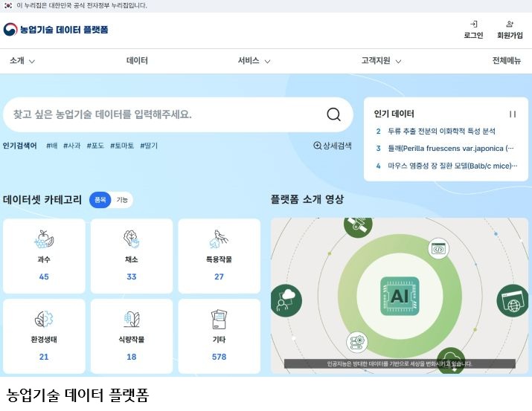
Task: Switch category view to 품목
Action: pyautogui.click(x=100, y=200)
